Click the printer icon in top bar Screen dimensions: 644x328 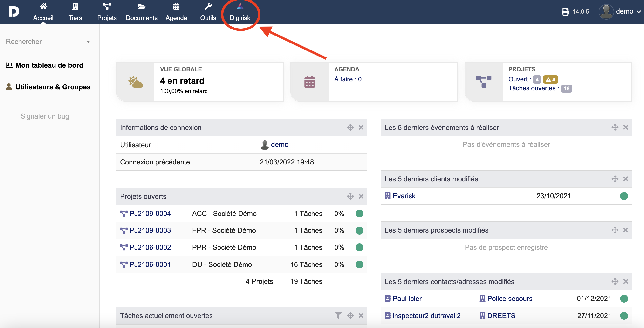point(565,12)
